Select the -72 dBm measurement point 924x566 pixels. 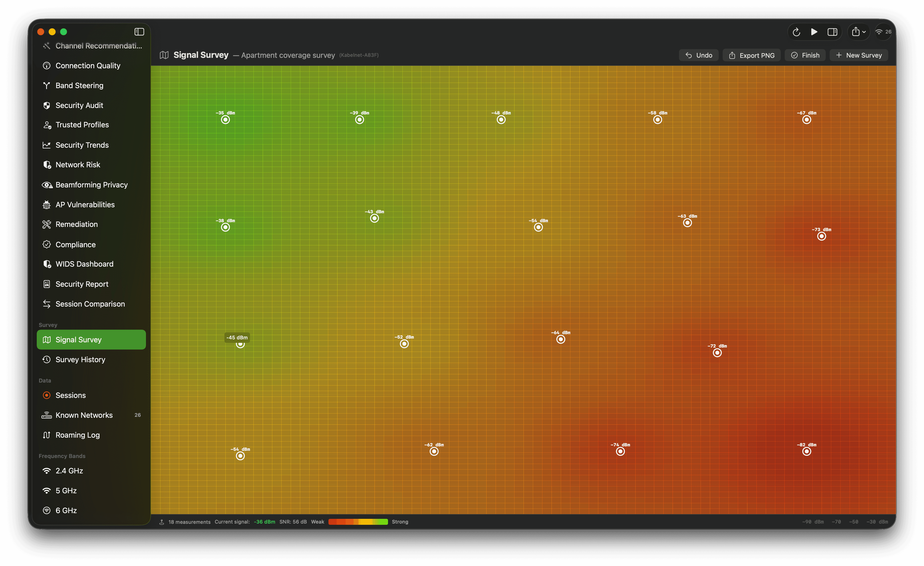pyautogui.click(x=717, y=353)
